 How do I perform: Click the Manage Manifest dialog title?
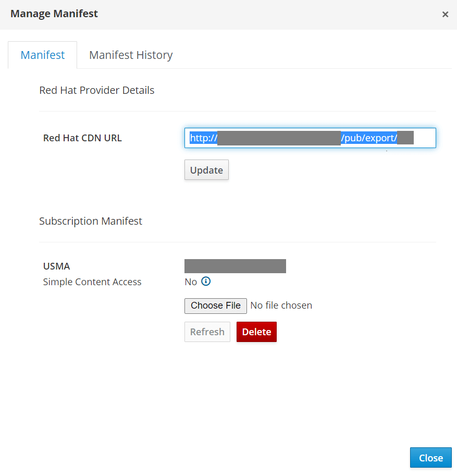point(54,14)
